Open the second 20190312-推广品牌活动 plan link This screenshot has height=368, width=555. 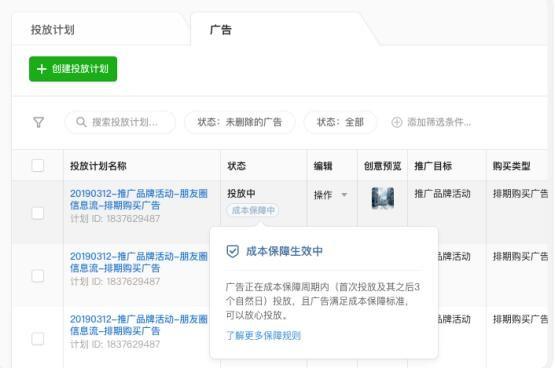point(139,262)
